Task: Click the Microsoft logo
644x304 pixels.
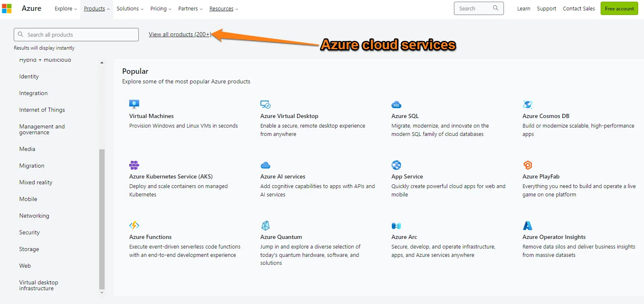Action: (7, 8)
